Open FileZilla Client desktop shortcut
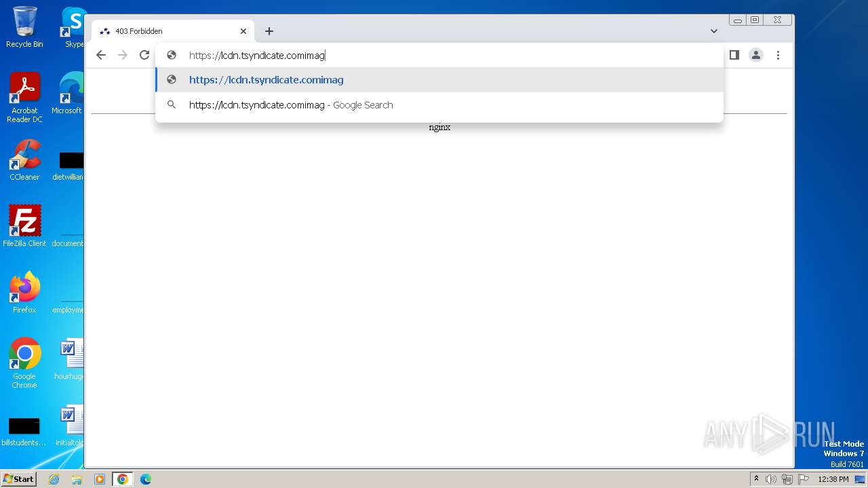The width and height of the screenshot is (868, 488). [24, 226]
